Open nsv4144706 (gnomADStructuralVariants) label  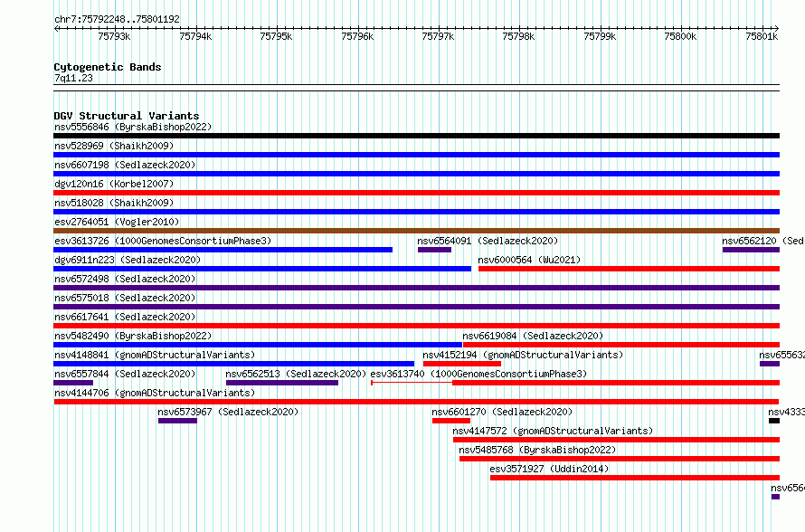tap(155, 393)
